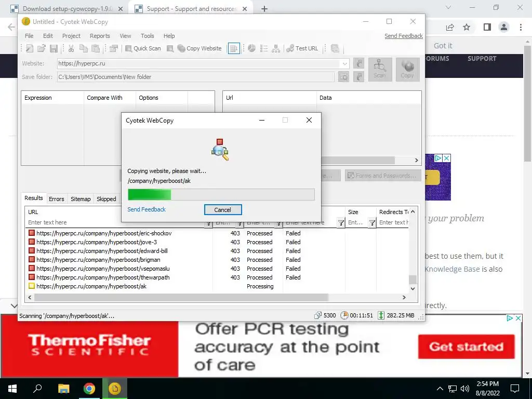Click Send Feedback link in main window

tap(403, 36)
